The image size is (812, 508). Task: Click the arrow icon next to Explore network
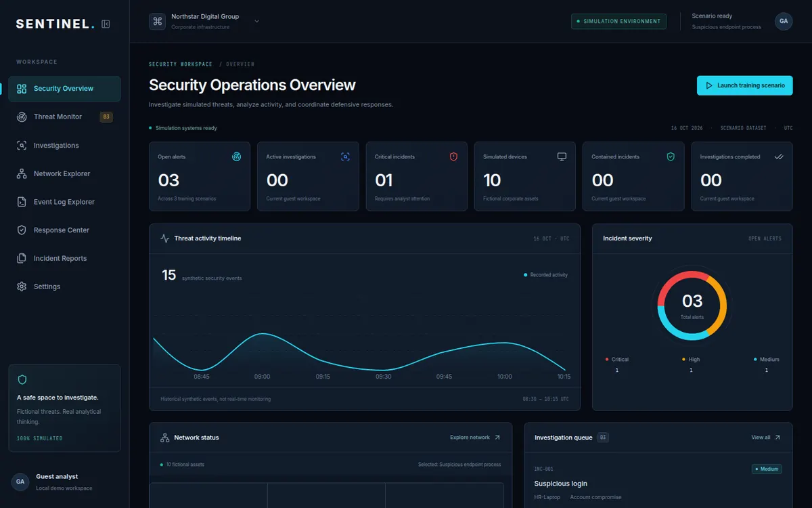pyautogui.click(x=497, y=438)
